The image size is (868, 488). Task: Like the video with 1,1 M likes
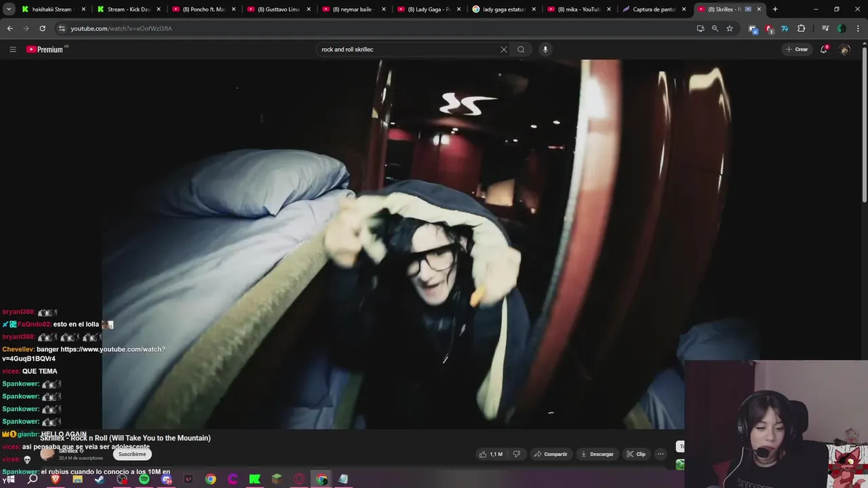pyautogui.click(x=491, y=454)
